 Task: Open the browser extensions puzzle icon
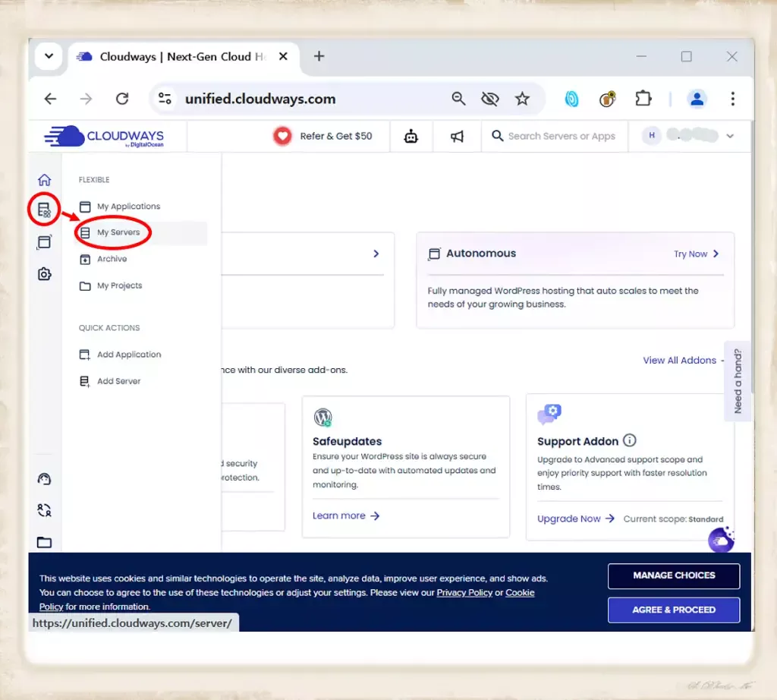pyautogui.click(x=643, y=99)
